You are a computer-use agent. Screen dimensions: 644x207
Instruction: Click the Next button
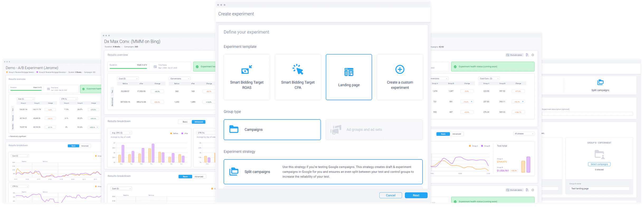coord(416,195)
